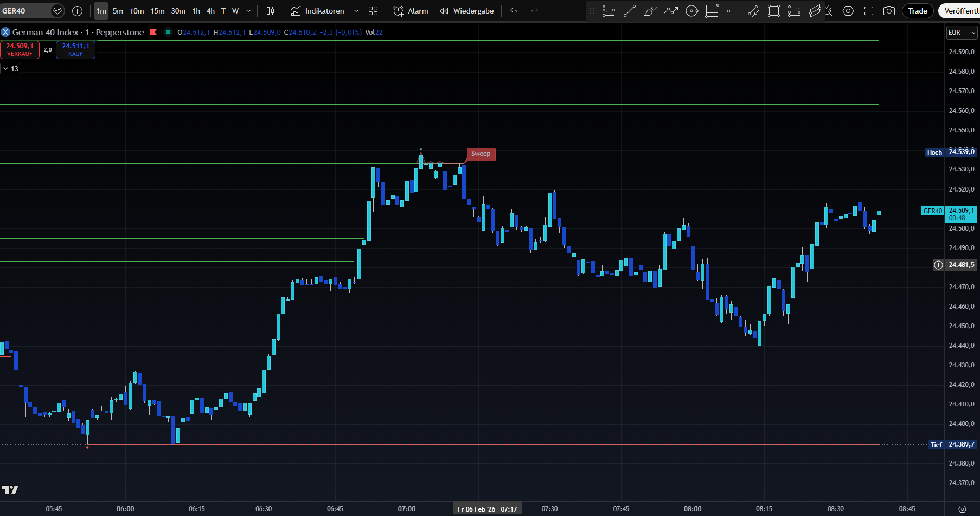980x516 pixels.
Task: Switch to the 5m timeframe
Action: (118, 10)
